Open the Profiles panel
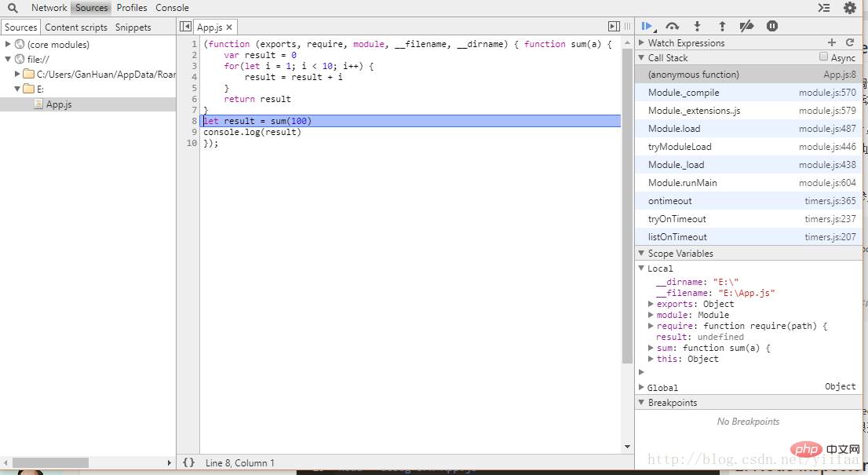 point(132,8)
